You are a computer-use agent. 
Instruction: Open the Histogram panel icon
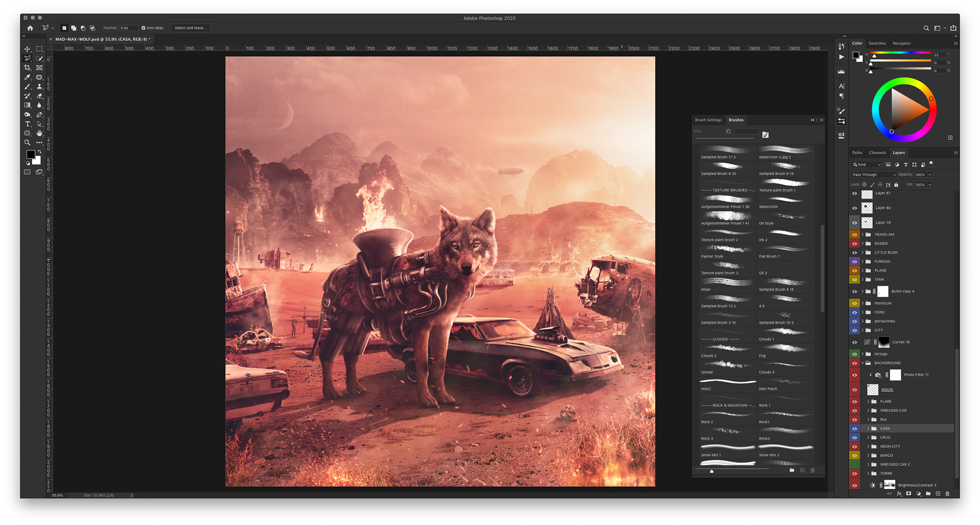[841, 71]
